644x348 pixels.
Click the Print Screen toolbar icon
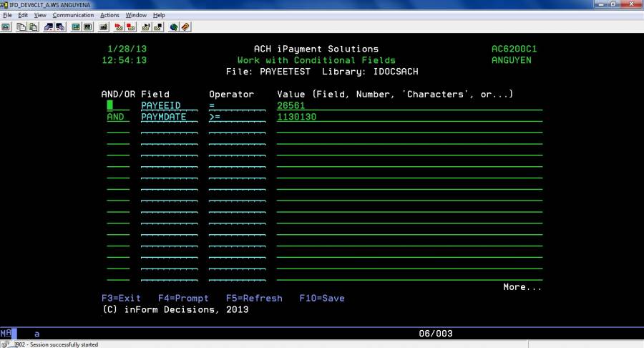(6, 27)
